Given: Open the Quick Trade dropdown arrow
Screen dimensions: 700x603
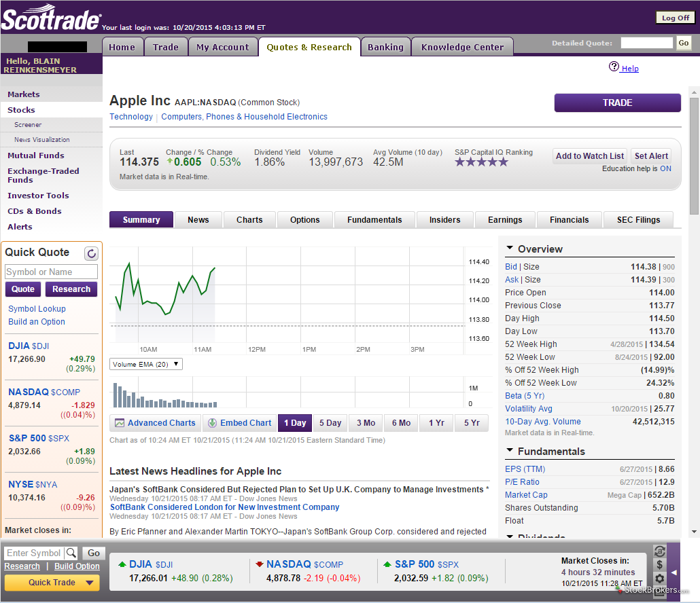Looking at the screenshot, I should [89, 583].
